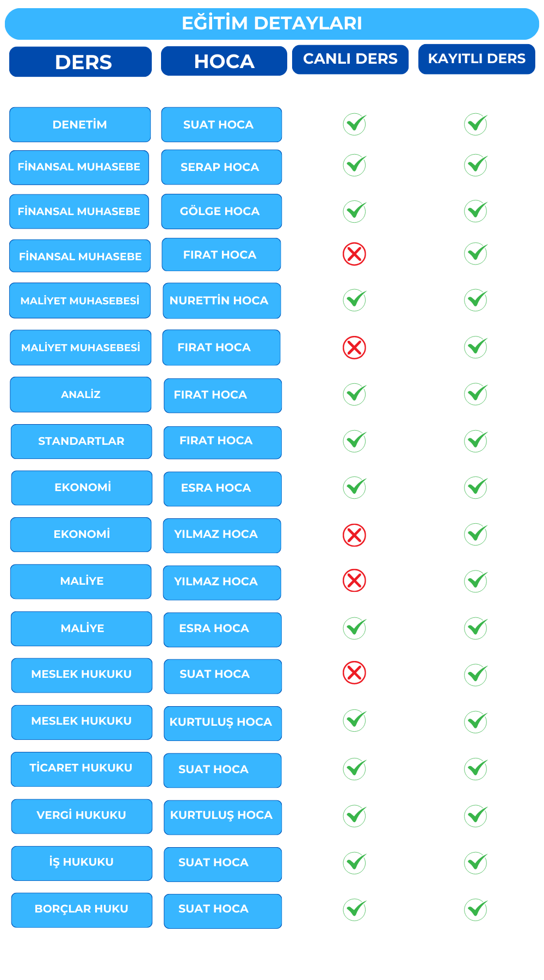
Task: Select the CANLI DERS column header
Action: [x=350, y=59]
